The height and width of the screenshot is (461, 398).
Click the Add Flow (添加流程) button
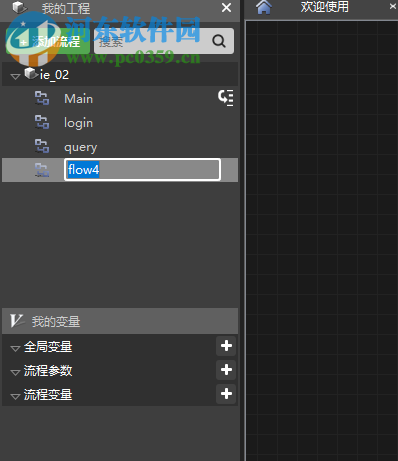[x=48, y=41]
